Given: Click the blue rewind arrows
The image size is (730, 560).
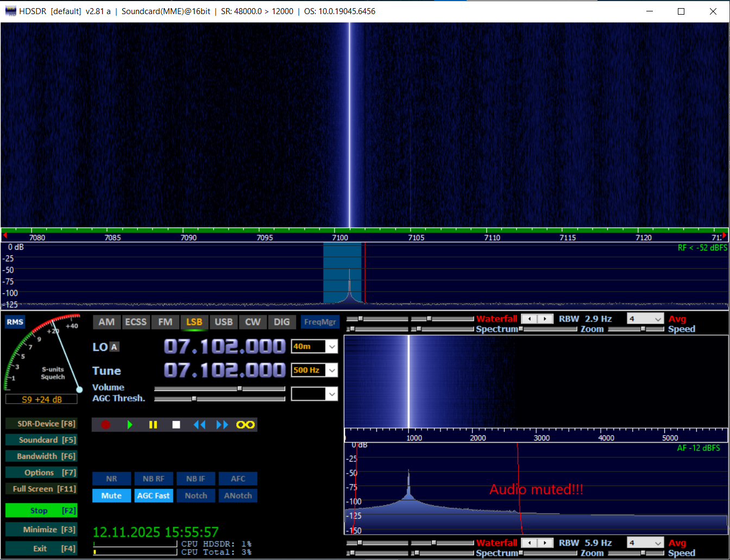Looking at the screenshot, I should [199, 425].
